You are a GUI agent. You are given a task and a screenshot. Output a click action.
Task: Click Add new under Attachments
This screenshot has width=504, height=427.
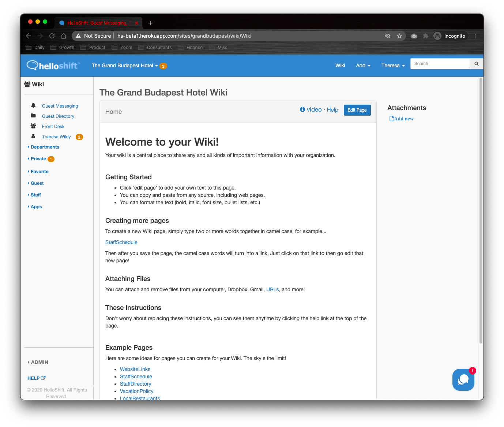click(402, 119)
